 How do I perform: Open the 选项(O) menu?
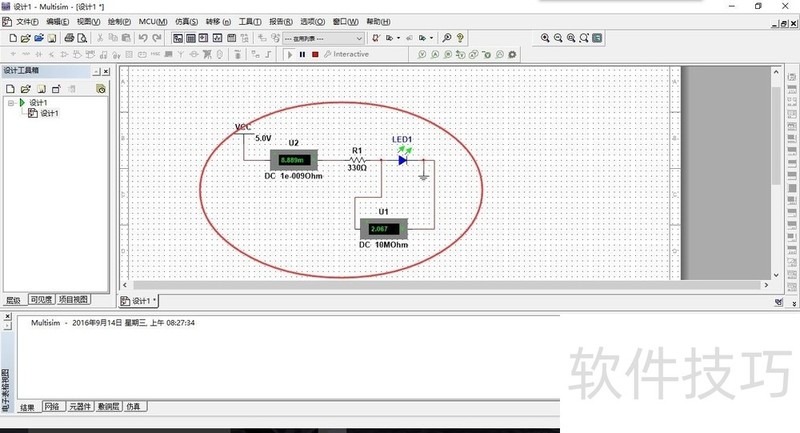312,22
